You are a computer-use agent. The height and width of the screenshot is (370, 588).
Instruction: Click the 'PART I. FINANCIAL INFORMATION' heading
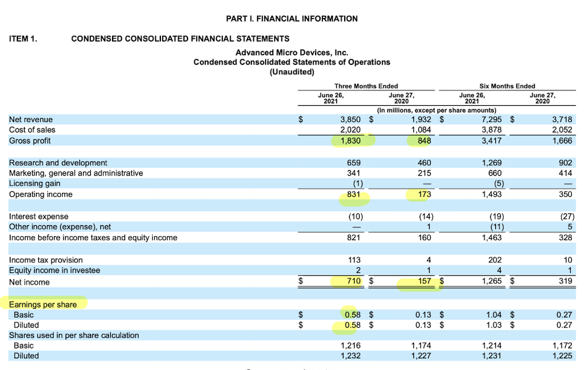pyautogui.click(x=292, y=19)
